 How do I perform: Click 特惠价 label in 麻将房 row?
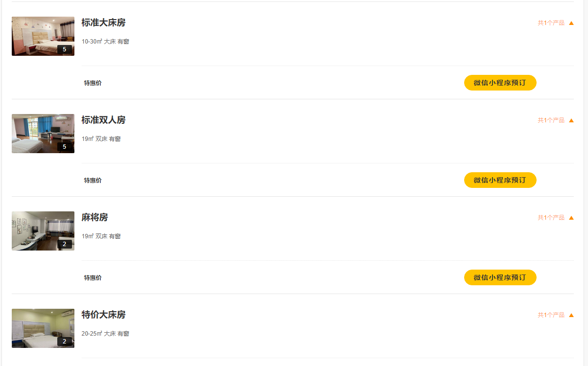[93, 278]
